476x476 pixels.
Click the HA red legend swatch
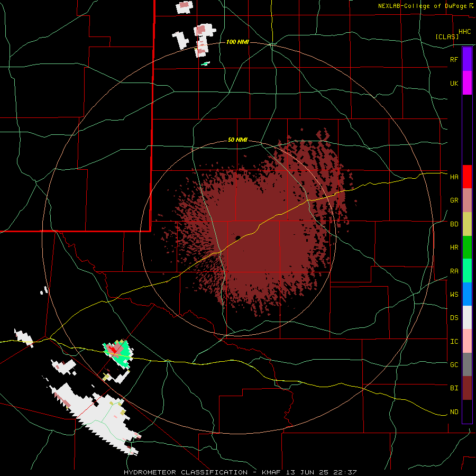coord(467,177)
